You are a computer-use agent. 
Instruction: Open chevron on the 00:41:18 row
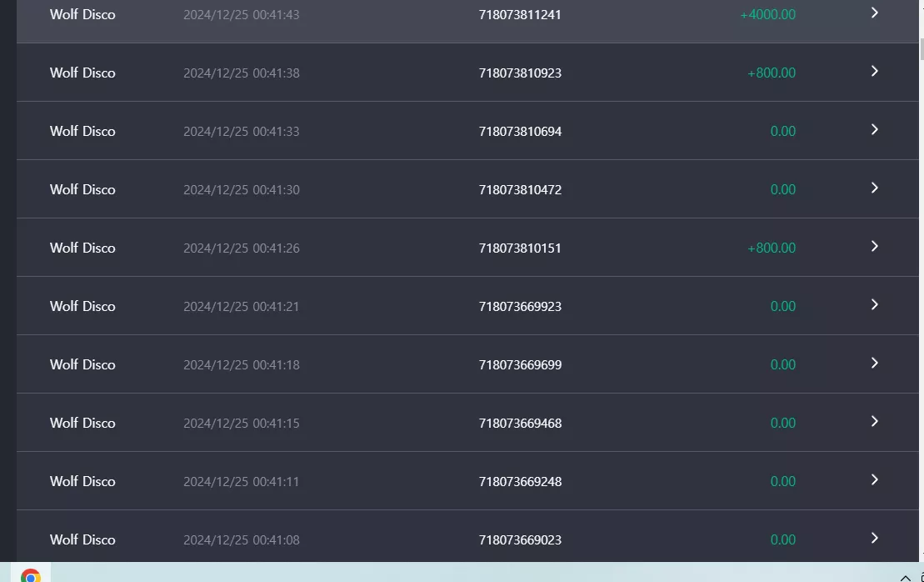click(x=875, y=364)
